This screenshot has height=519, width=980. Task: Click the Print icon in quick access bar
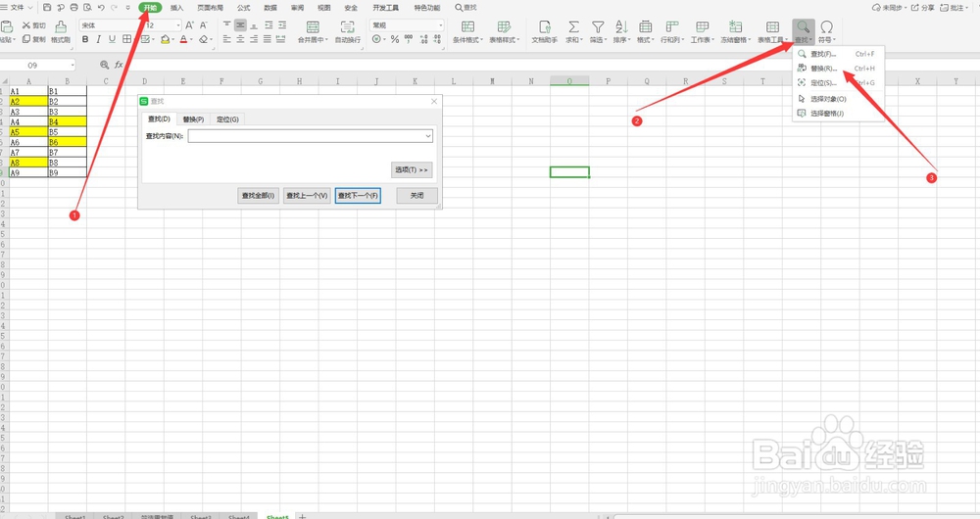73,8
